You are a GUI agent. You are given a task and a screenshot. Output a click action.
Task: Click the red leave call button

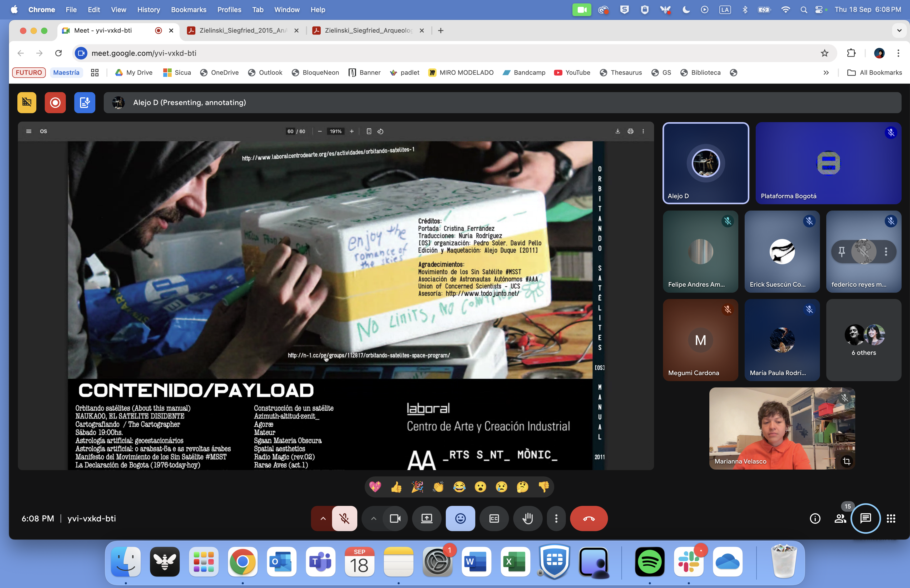[x=588, y=518]
